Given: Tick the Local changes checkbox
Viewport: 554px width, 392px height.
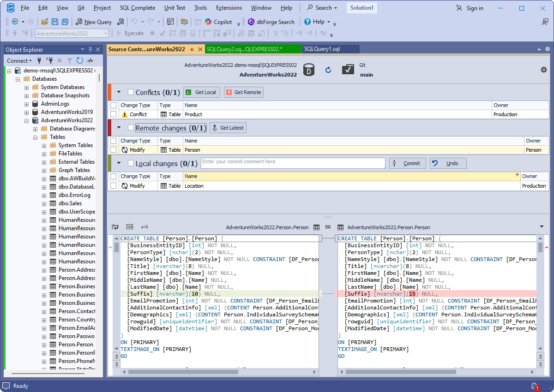Looking at the screenshot, I should (130, 163).
